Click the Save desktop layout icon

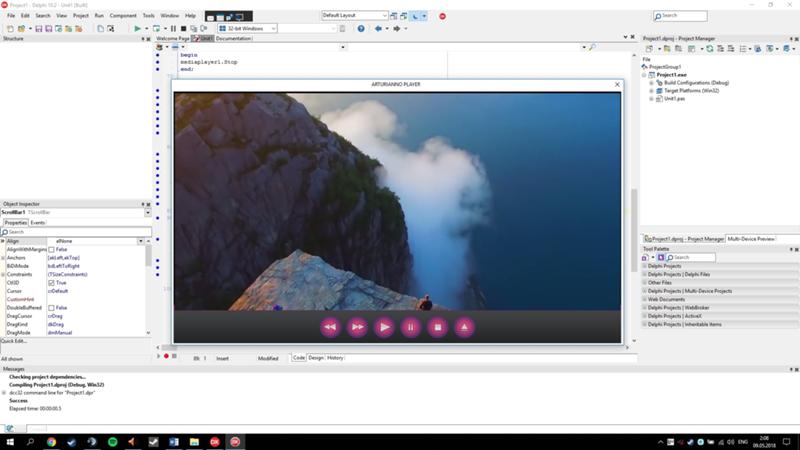pyautogui.click(x=394, y=16)
